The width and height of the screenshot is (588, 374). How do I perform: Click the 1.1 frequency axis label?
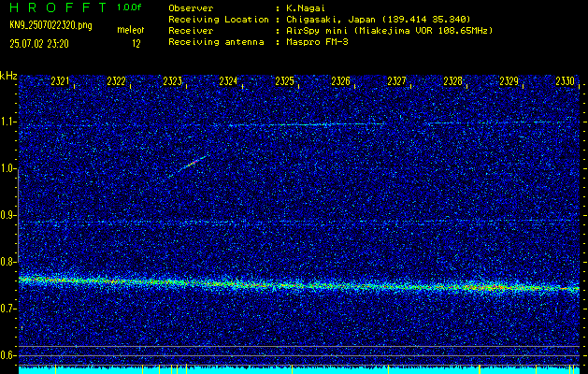(7, 122)
